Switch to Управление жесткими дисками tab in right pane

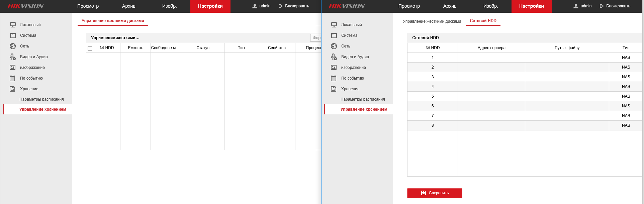point(432,21)
